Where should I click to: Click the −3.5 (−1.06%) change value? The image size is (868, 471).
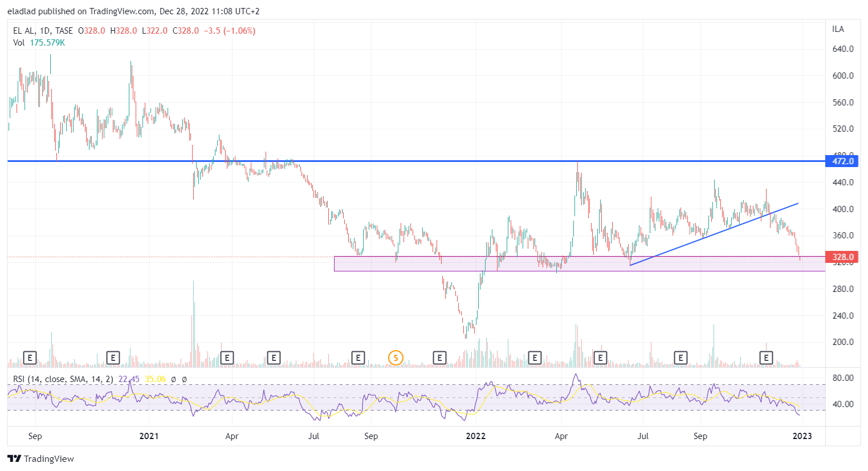click(x=230, y=31)
